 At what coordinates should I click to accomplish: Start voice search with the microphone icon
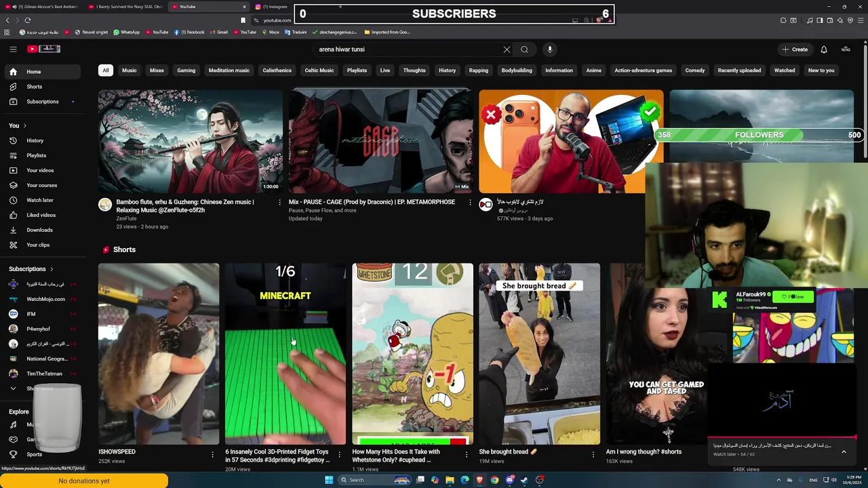(x=550, y=49)
